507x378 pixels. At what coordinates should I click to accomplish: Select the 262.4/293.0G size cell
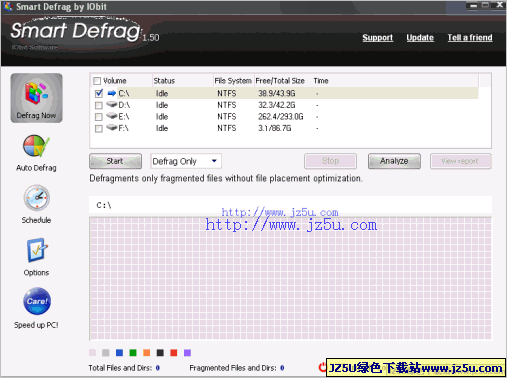click(x=281, y=117)
